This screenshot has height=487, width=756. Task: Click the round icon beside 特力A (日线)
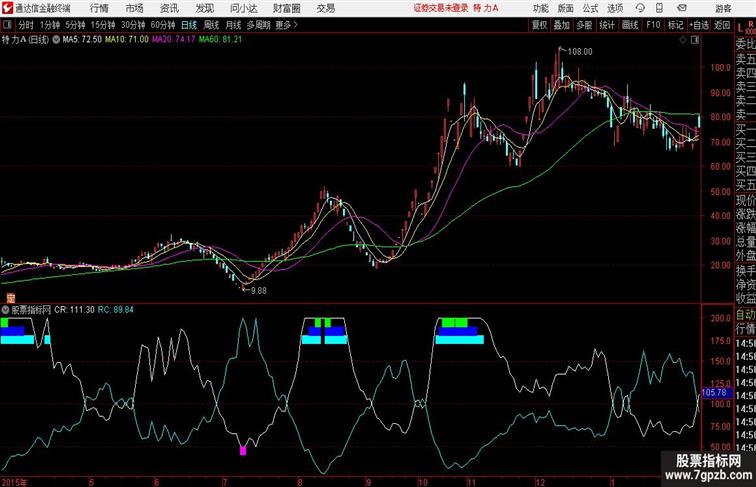click(x=56, y=40)
